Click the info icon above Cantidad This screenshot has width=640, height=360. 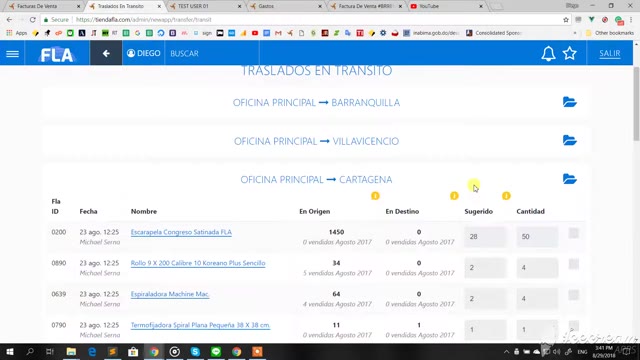(506, 196)
